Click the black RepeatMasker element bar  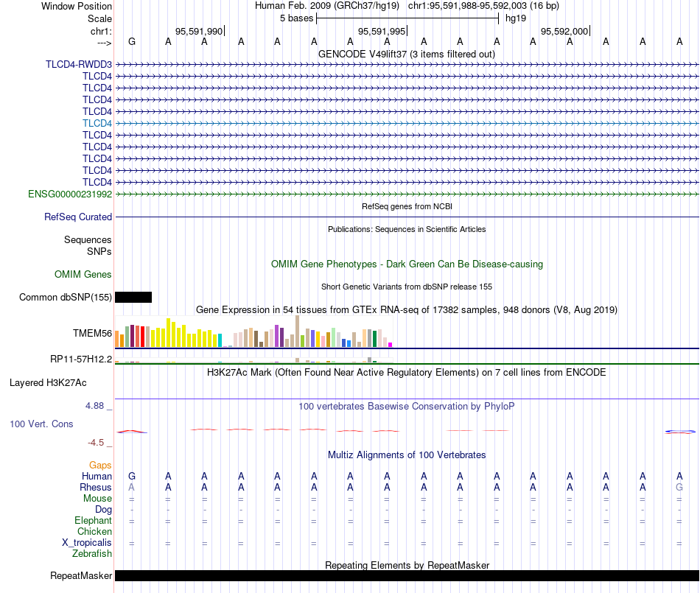click(x=407, y=575)
